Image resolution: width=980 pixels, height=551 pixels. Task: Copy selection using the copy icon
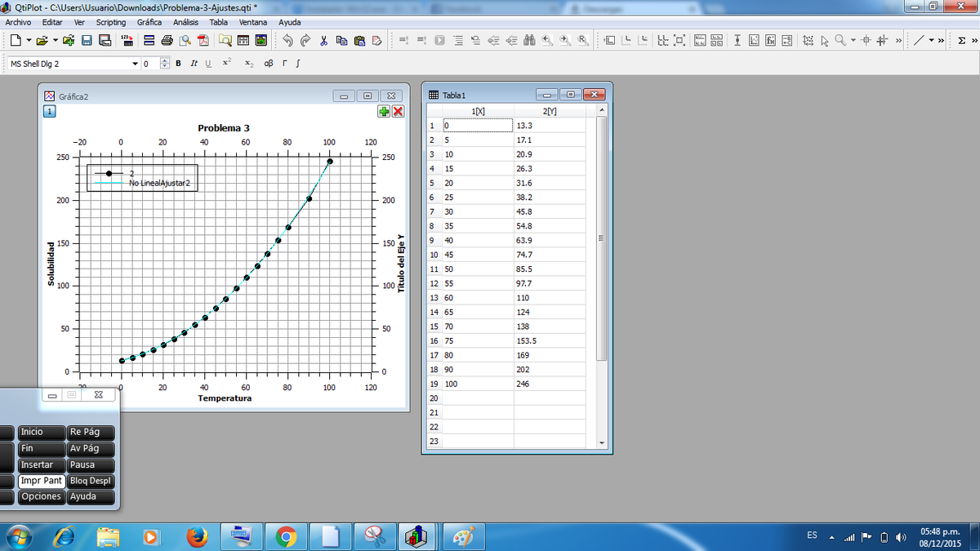[341, 40]
